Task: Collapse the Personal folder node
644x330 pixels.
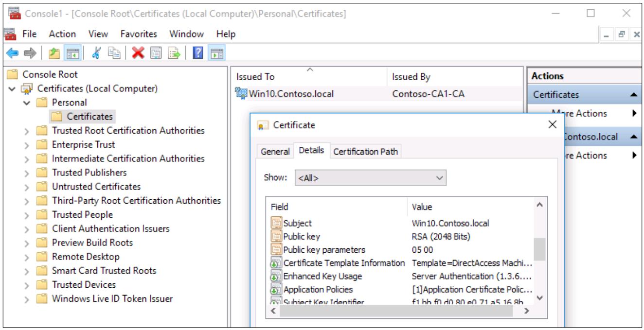Action: [x=27, y=103]
